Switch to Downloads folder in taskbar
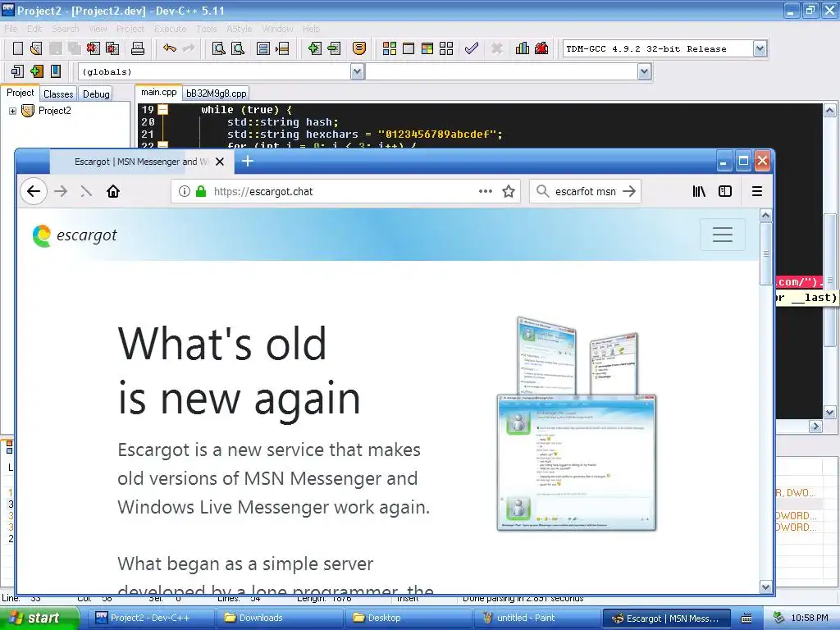840x630 pixels. [279, 618]
